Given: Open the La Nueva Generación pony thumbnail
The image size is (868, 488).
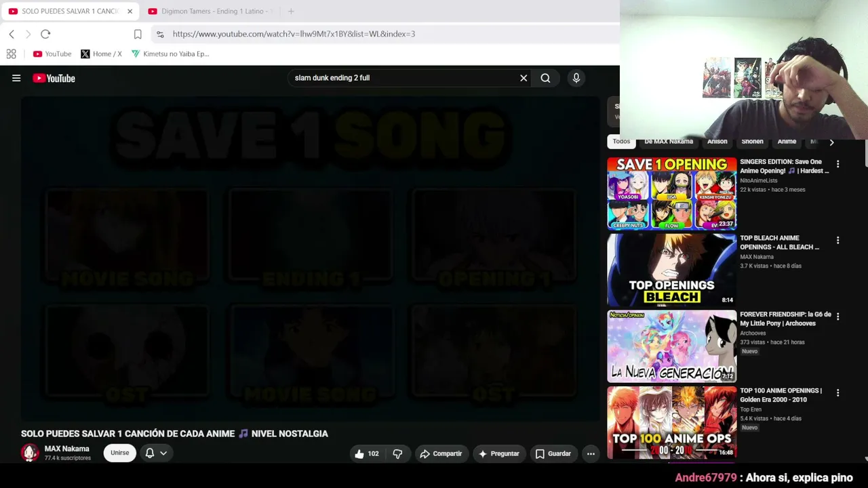Looking at the screenshot, I should 671,347.
